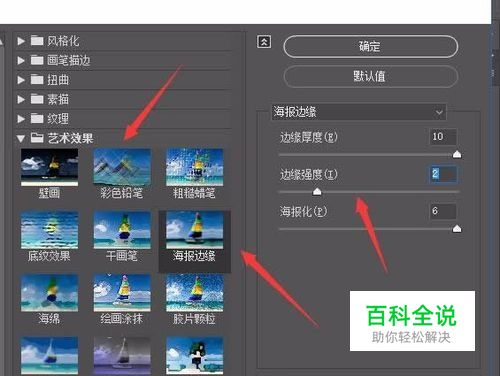This screenshot has width=500, height=376.
Task: Click the 边缘厚度 value field
Action: click(x=443, y=137)
